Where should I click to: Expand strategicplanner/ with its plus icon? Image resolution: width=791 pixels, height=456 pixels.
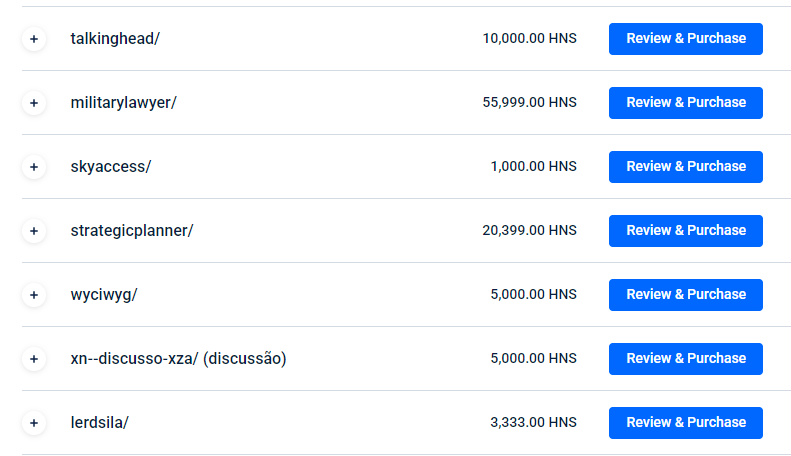click(34, 231)
